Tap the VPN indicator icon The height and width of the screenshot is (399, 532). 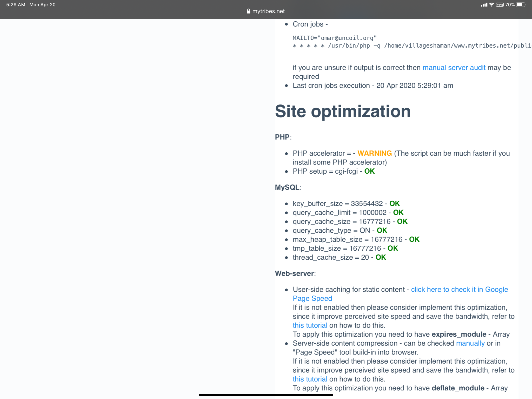[x=500, y=5]
